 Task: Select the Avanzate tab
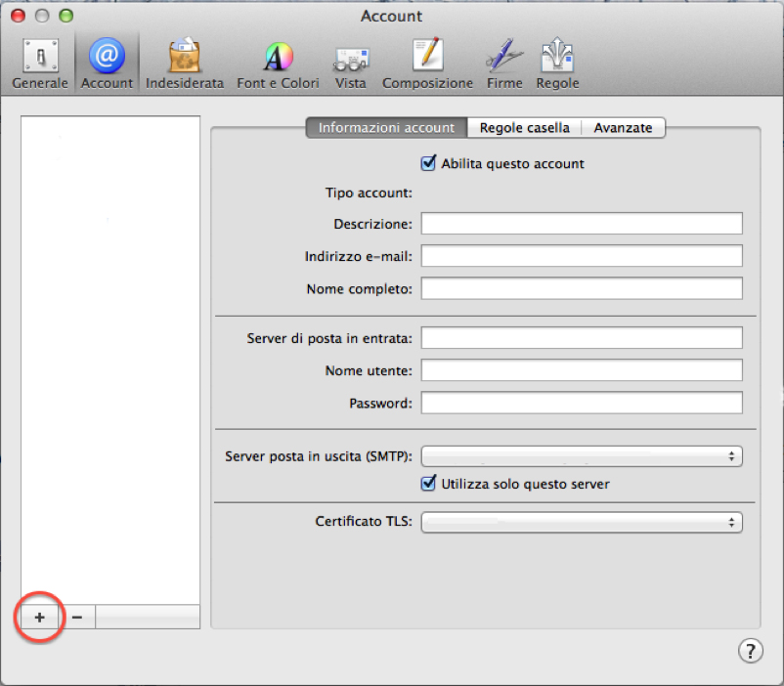pyautogui.click(x=623, y=128)
